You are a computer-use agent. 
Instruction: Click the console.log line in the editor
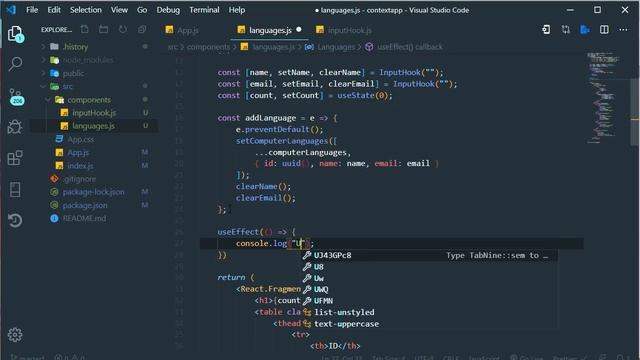(x=392, y=244)
